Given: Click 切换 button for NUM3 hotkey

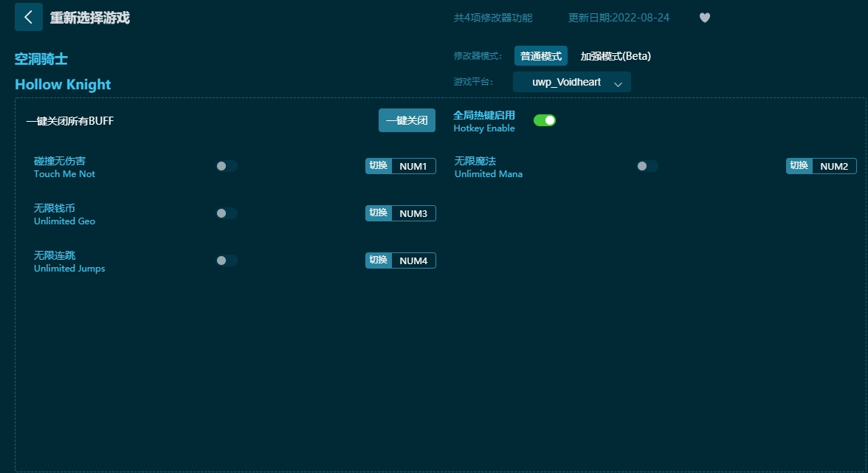Looking at the screenshot, I should [379, 213].
